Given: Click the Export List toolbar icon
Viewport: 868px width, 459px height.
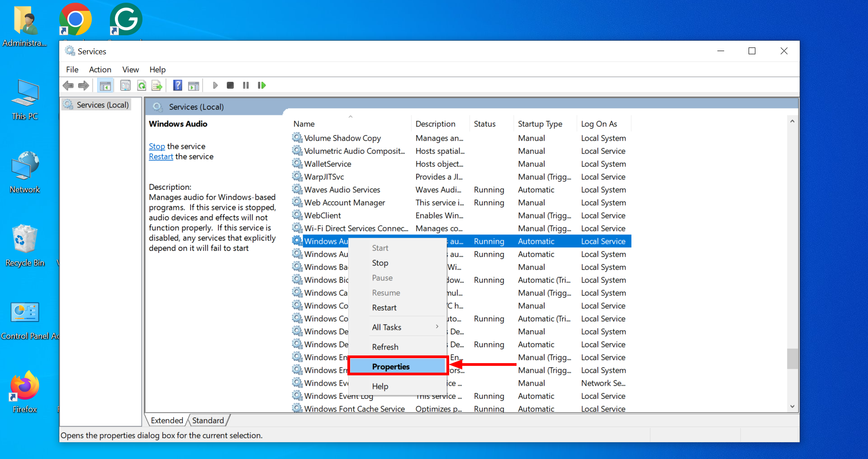Looking at the screenshot, I should click(x=157, y=85).
